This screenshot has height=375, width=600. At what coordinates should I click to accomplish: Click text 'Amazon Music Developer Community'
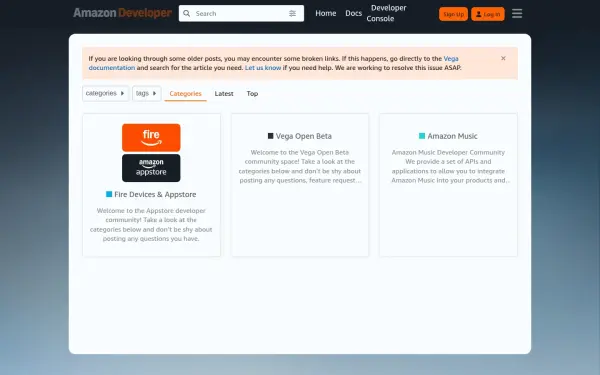[448, 152]
